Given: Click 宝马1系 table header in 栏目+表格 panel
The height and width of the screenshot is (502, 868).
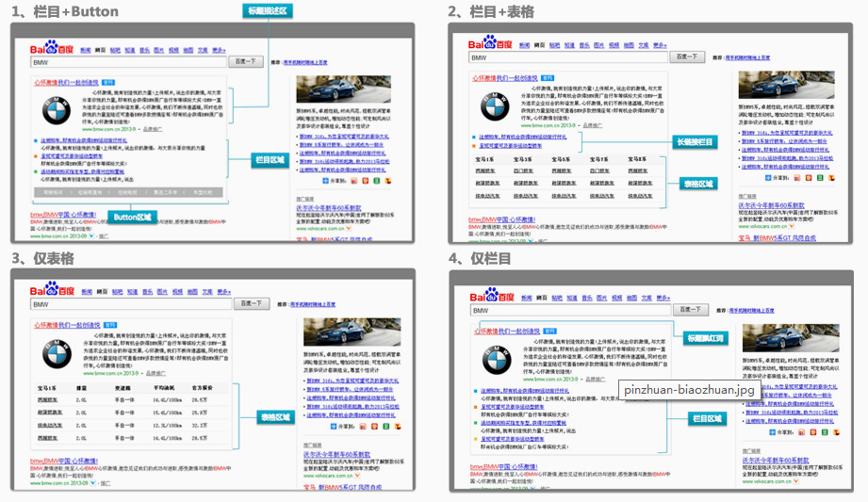Looking at the screenshot, I should tap(484, 159).
